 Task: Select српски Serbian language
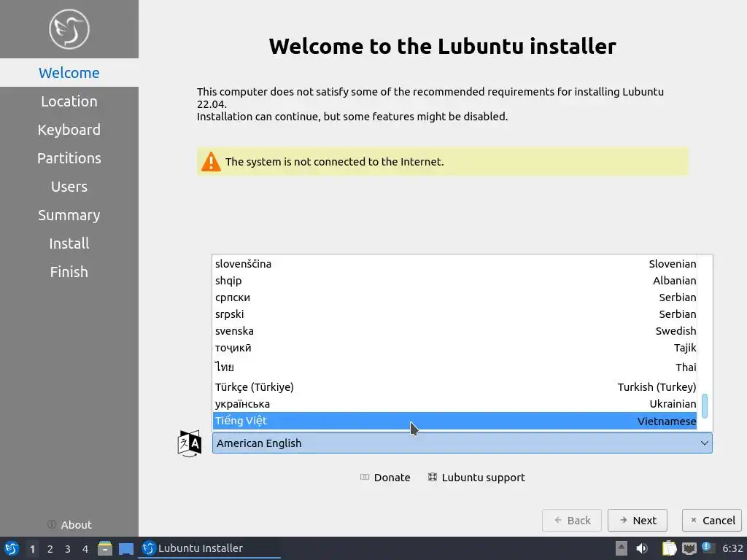[x=455, y=297]
